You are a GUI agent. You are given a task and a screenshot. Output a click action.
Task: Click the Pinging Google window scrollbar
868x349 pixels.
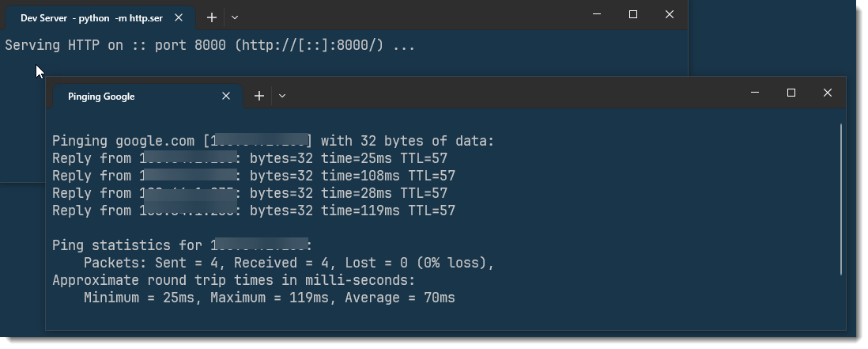842,198
